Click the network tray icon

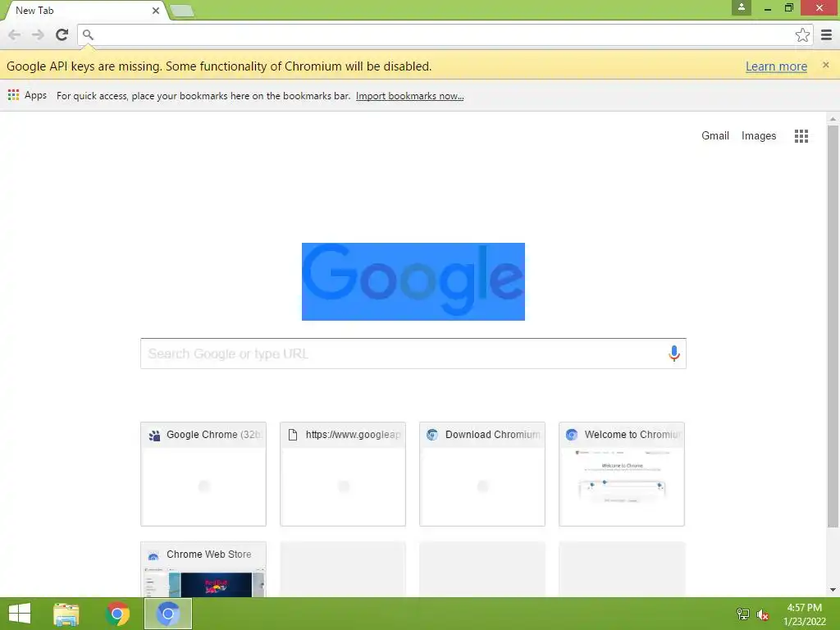coord(743,614)
